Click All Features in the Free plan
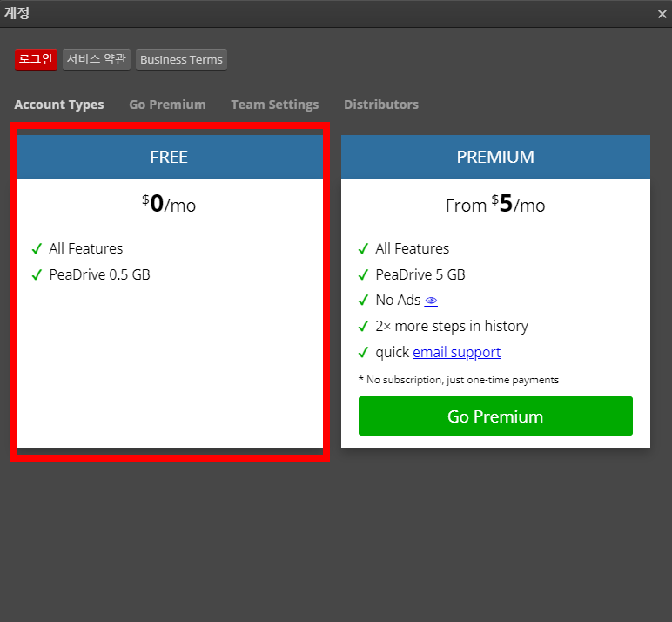 click(x=85, y=248)
